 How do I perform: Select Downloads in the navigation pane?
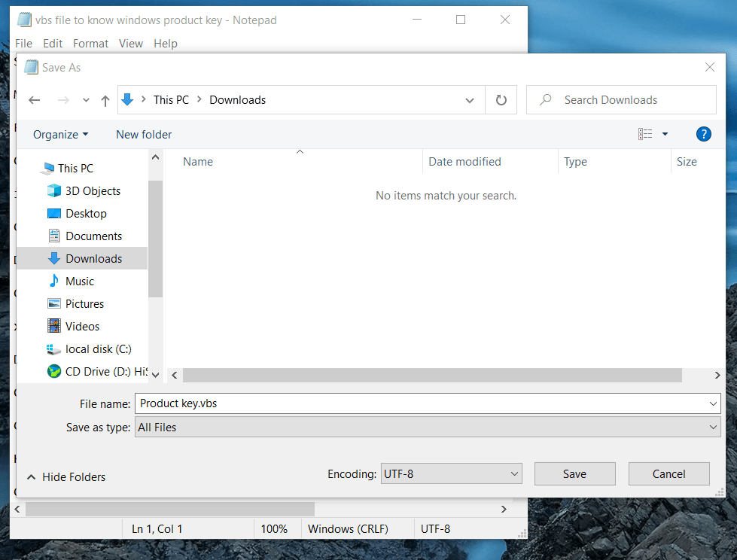point(82,258)
